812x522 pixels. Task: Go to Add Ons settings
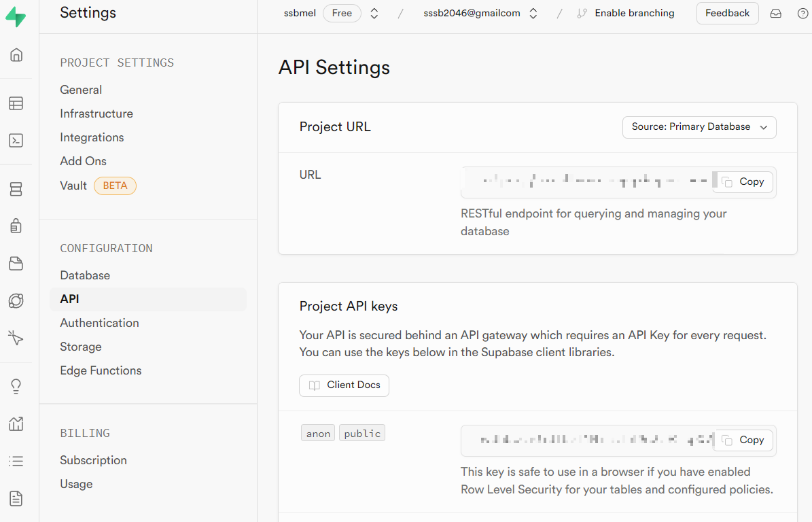coord(83,161)
